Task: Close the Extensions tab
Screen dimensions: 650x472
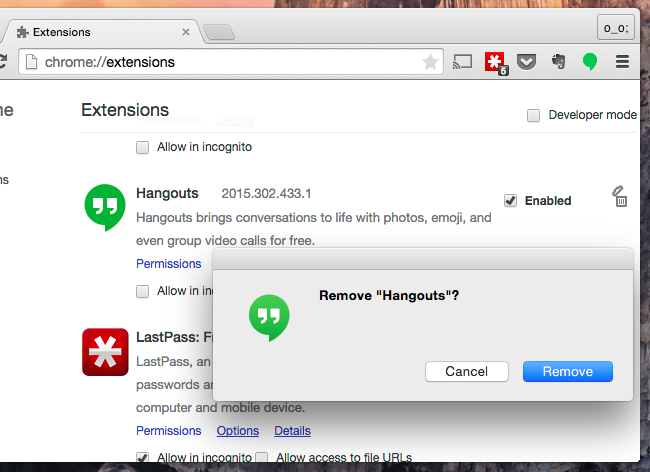Action: (186, 32)
